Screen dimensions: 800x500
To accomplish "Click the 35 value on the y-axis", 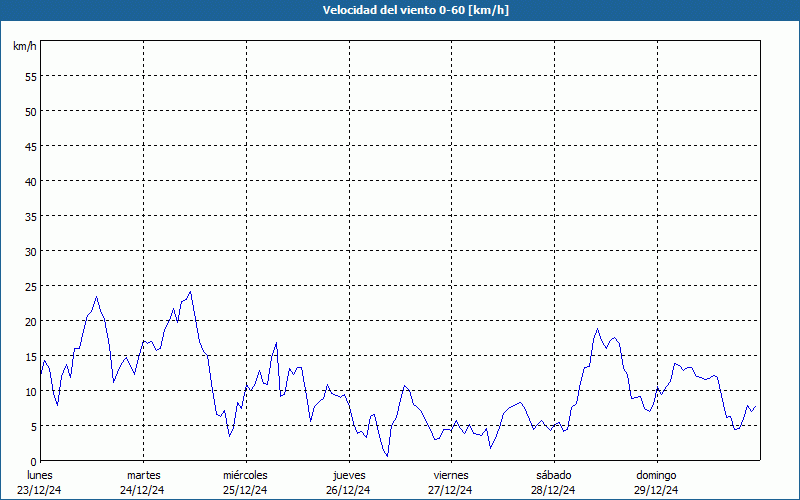I will tap(31, 218).
